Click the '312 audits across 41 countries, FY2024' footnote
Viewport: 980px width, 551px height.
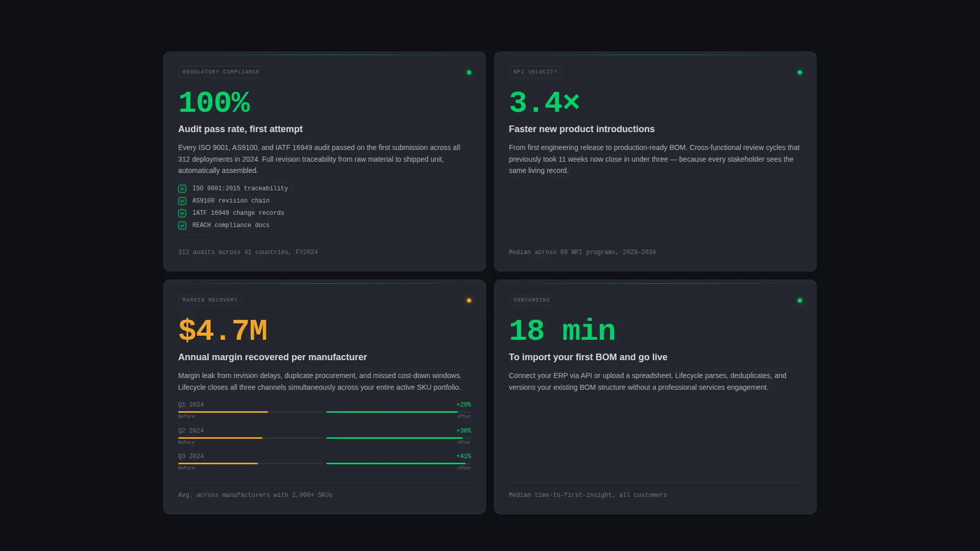(x=248, y=253)
